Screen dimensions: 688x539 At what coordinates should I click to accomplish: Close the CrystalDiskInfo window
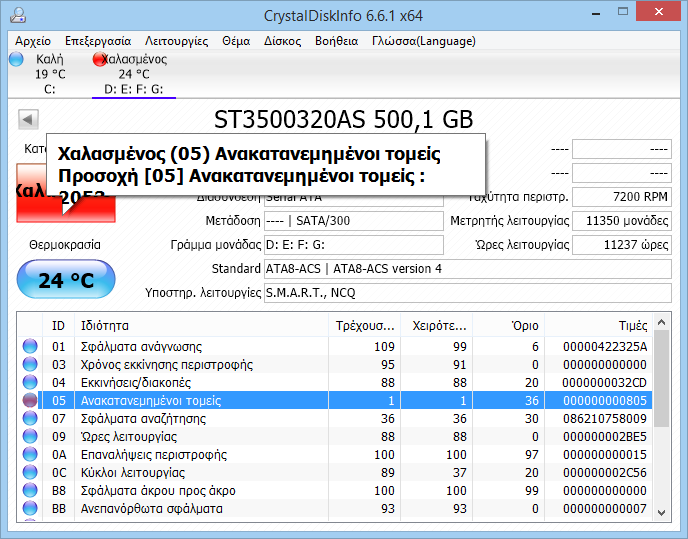click(659, 12)
